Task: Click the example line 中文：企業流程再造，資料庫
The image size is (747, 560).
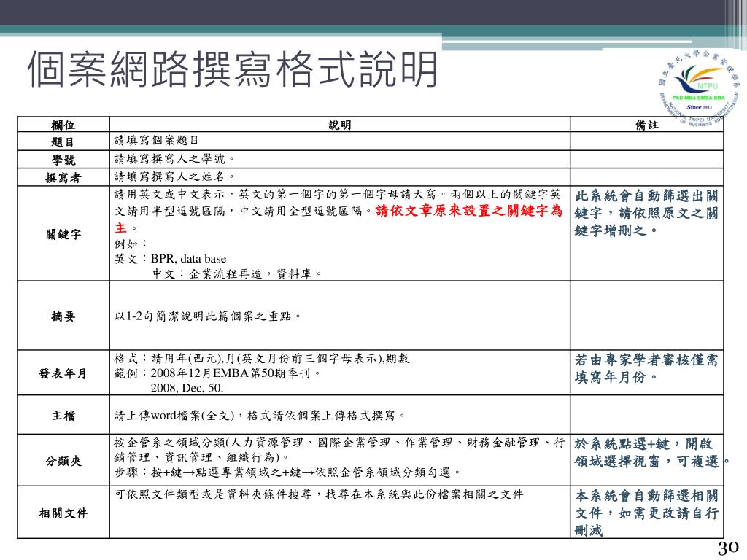Action: [x=237, y=274]
